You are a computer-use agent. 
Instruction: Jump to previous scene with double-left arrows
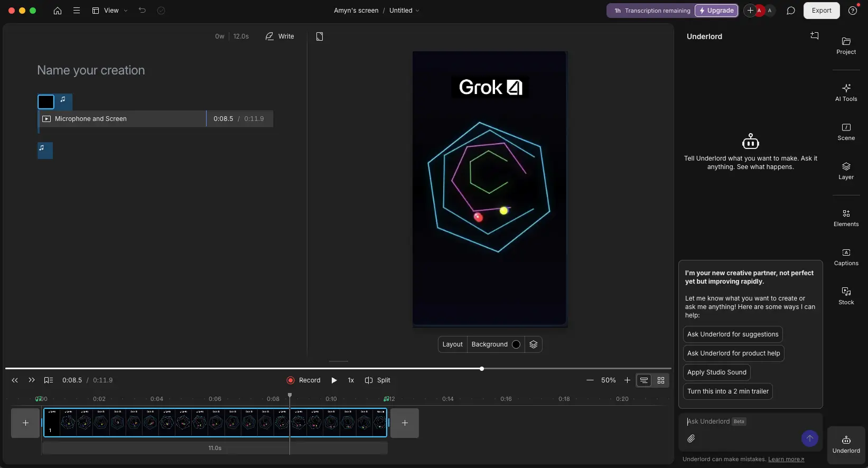[15, 380]
